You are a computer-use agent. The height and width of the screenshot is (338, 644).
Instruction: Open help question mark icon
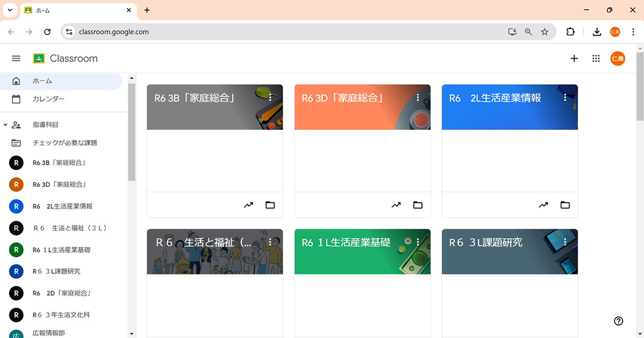click(619, 321)
